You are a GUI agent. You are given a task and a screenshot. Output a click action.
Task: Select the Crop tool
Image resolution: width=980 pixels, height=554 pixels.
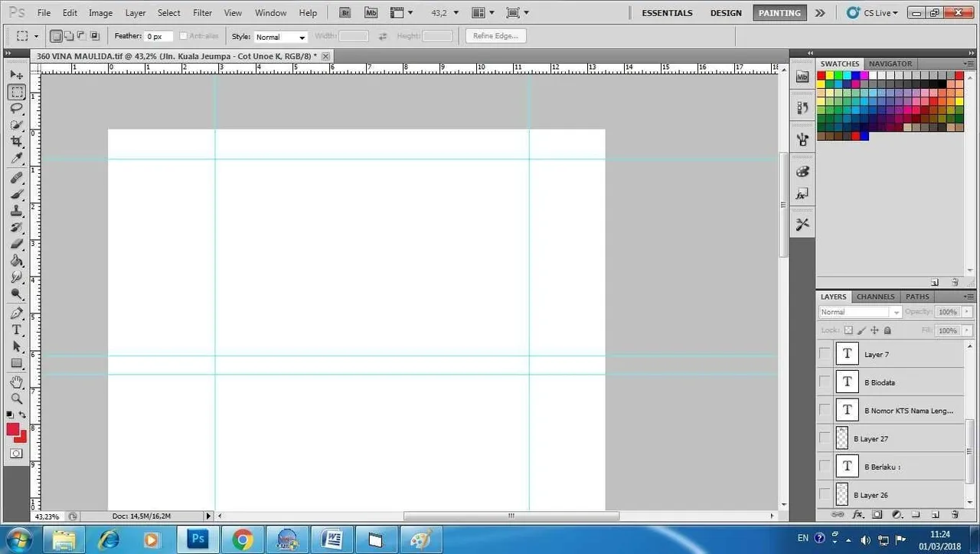coord(16,142)
